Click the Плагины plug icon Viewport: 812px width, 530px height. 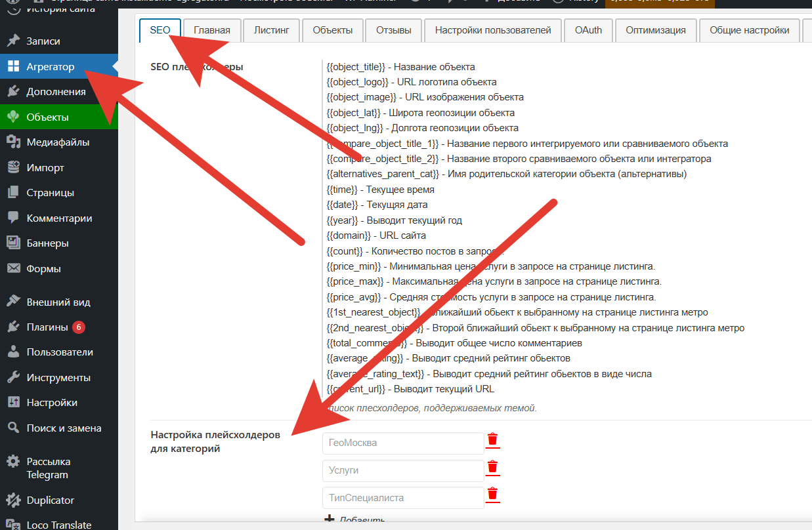13,327
